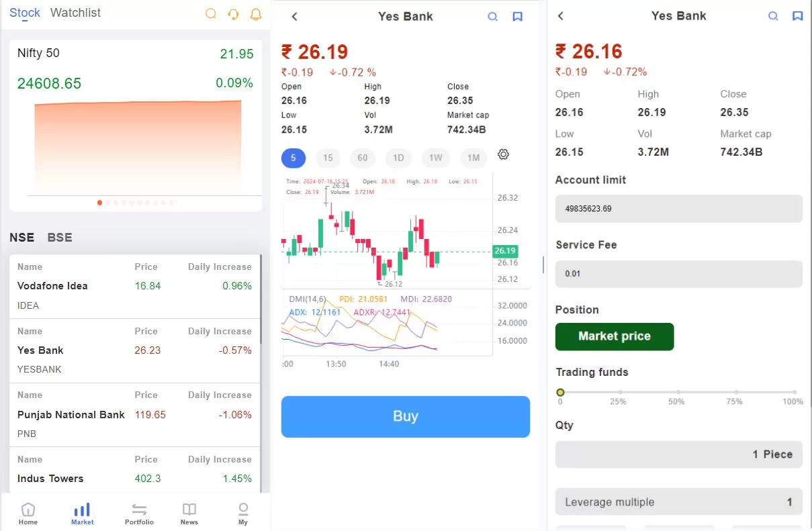
Task: Switch to the Watchlist tab
Action: tap(75, 13)
